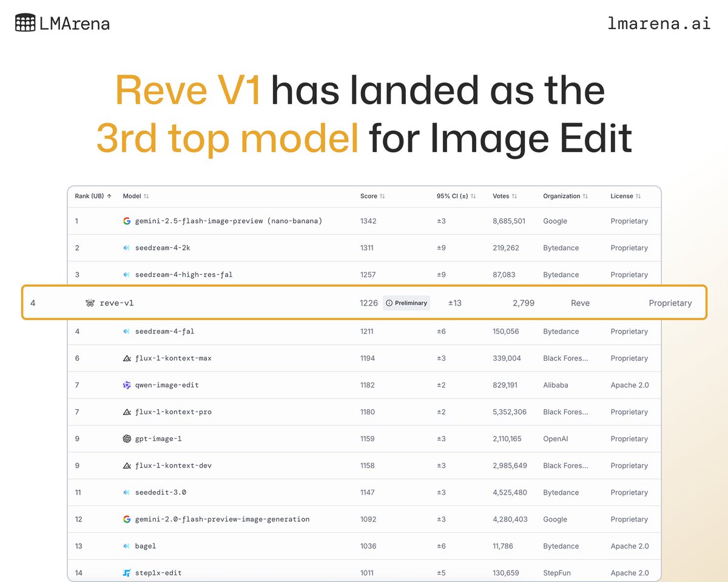This screenshot has height=582, width=728.
Task: Select the seedream-4-high-res-fal model name
Action: pyautogui.click(x=184, y=275)
